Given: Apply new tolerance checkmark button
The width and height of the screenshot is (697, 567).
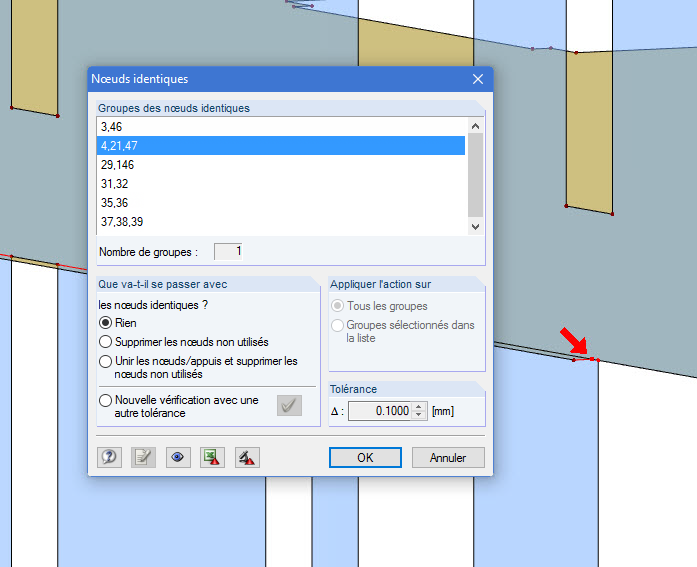Looking at the screenshot, I should [x=289, y=405].
